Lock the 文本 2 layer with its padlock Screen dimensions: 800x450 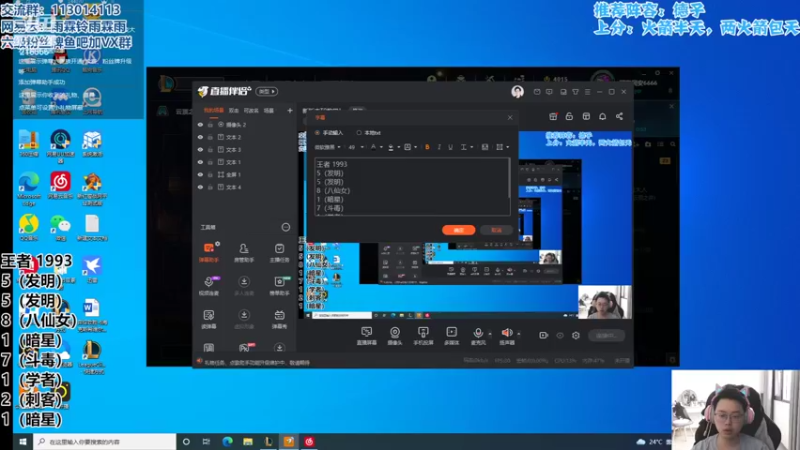[x=210, y=137]
